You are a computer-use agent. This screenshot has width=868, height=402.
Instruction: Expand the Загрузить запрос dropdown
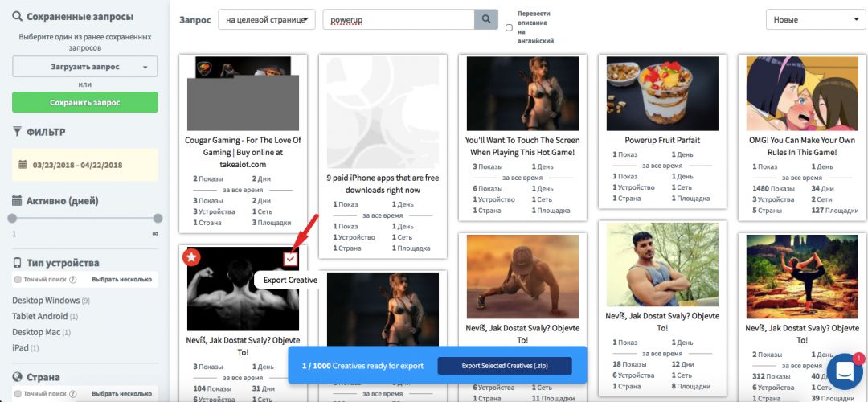84,67
